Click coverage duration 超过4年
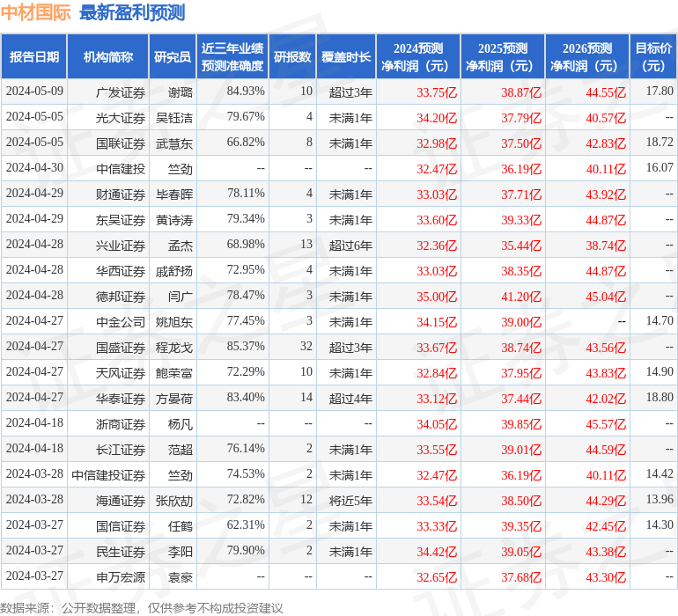 pos(350,398)
